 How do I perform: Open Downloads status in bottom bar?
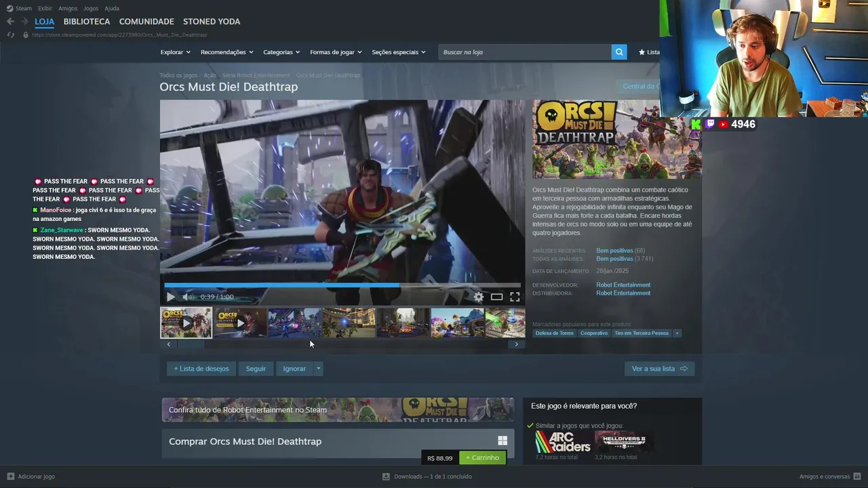tap(427, 476)
